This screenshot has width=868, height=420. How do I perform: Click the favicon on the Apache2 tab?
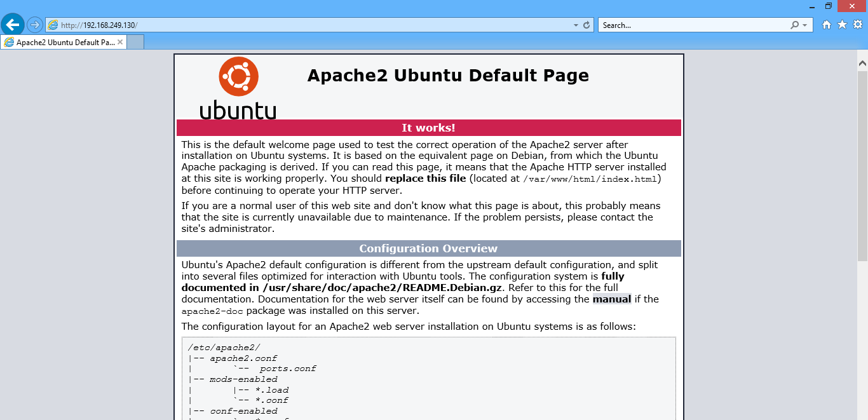[x=9, y=43]
